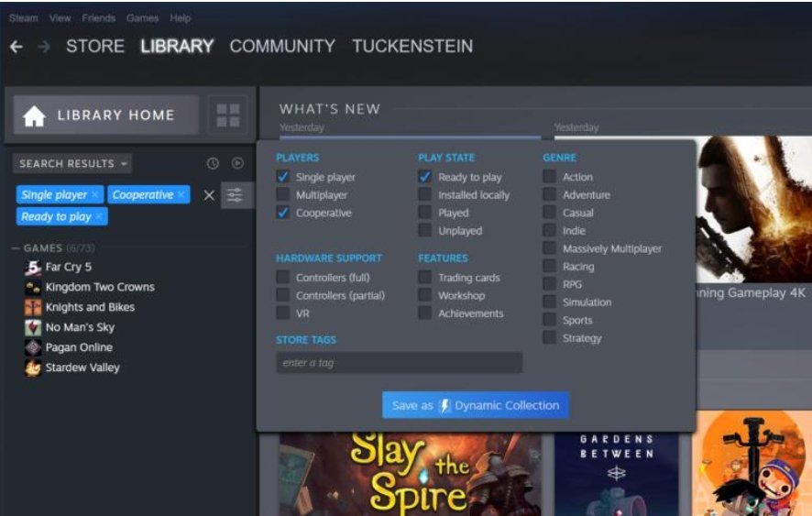Open Slay the Spire thumbnail
Image resolution: width=812 pixels, height=516 pixels.
(x=411, y=474)
